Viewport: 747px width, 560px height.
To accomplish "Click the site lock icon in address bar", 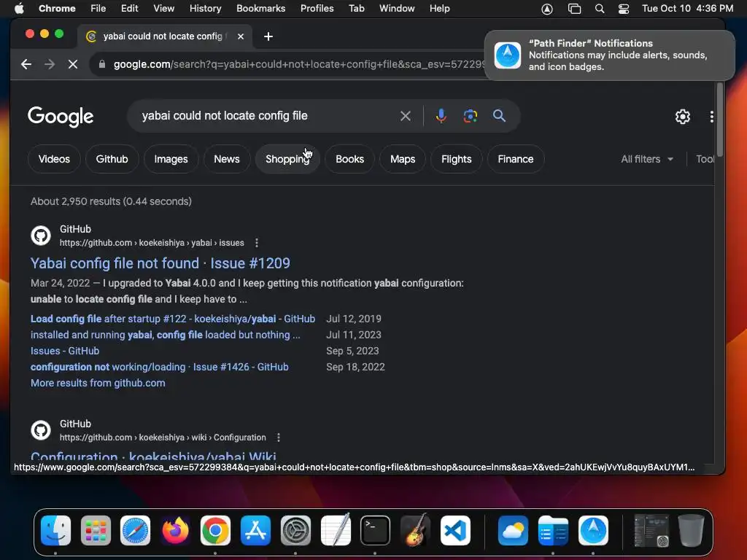I will pyautogui.click(x=102, y=64).
